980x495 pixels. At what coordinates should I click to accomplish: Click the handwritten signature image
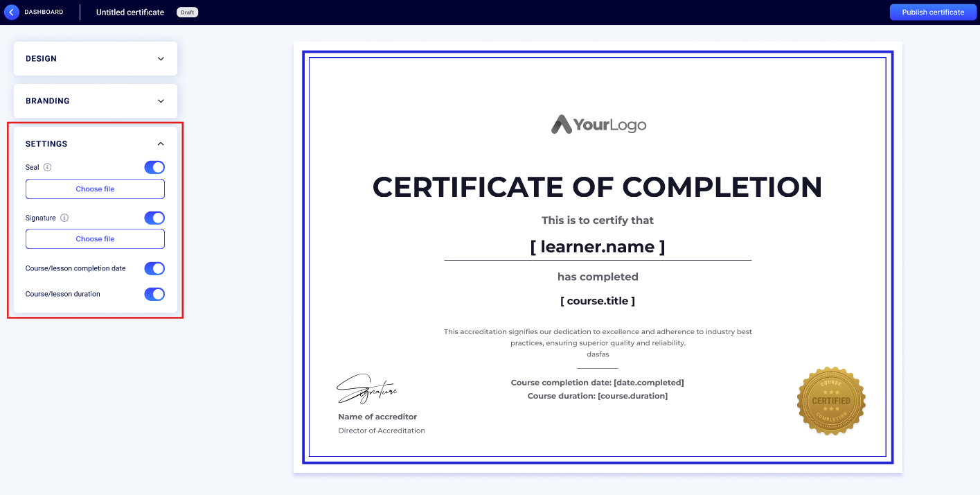tap(366, 390)
